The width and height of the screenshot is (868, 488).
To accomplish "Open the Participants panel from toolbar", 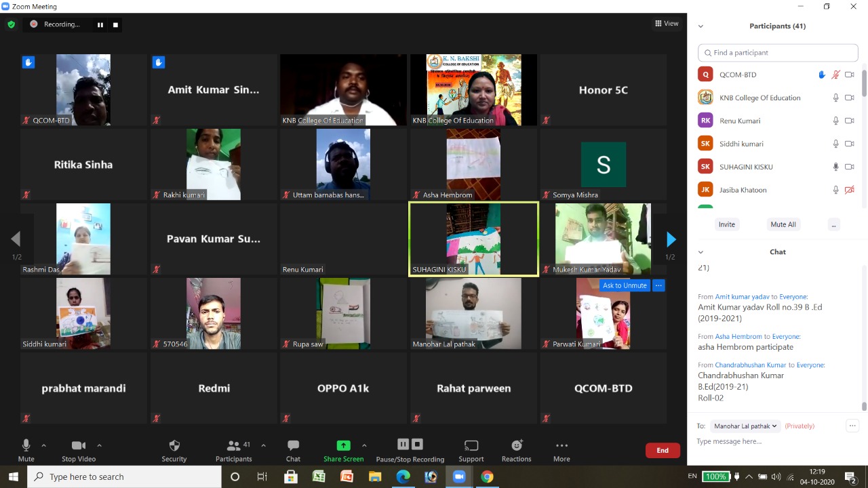I will (x=234, y=446).
